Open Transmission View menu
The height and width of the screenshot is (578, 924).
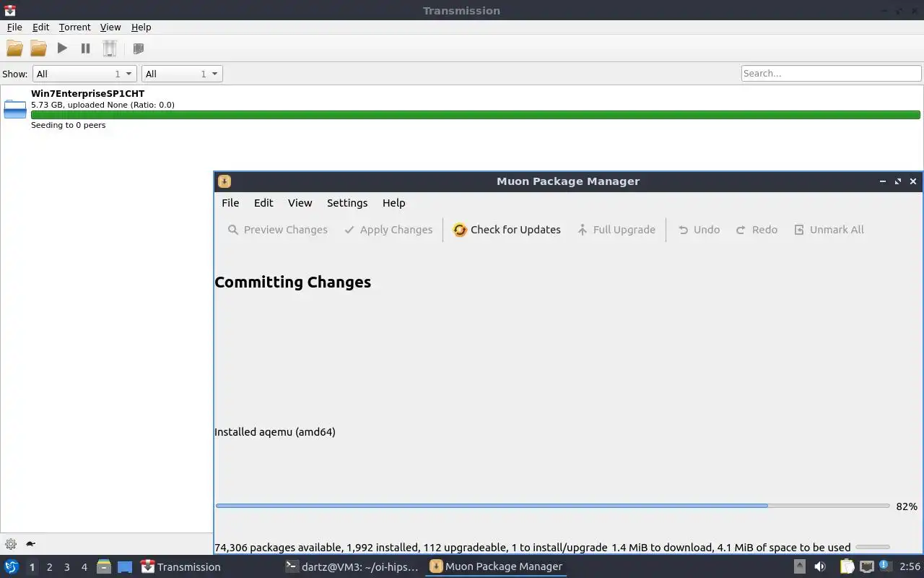(110, 27)
